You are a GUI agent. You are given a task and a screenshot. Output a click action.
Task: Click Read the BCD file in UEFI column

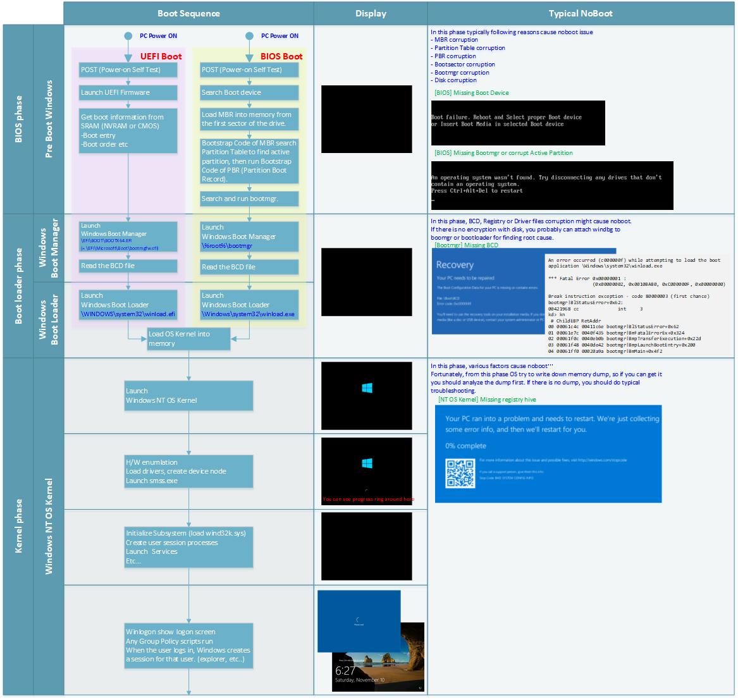[x=128, y=266]
